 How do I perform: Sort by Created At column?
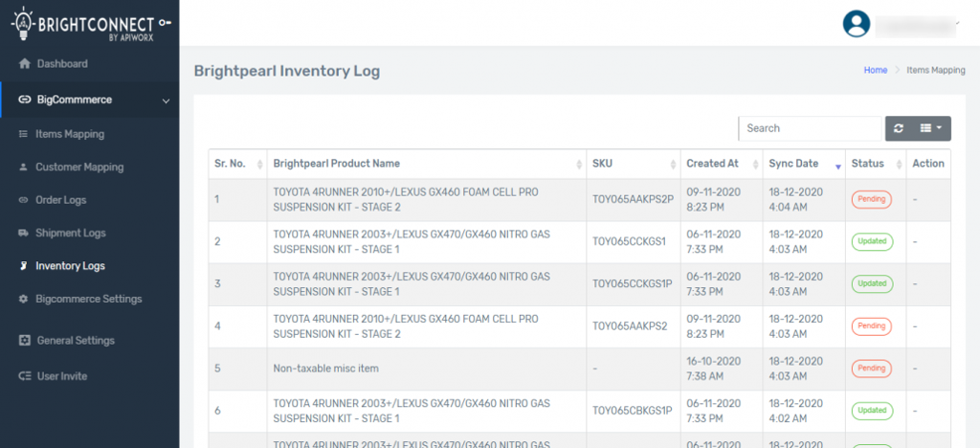coord(722,164)
